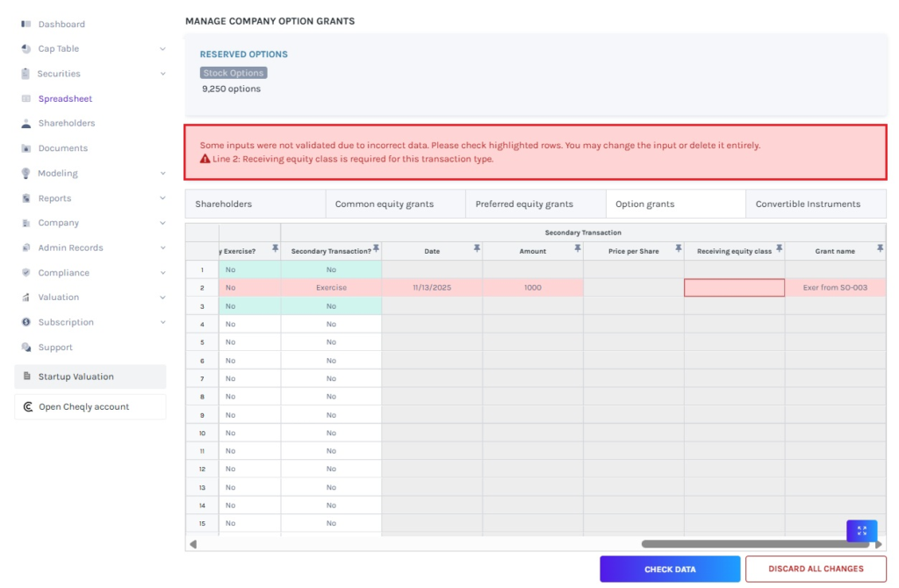Expand the Modeling sidebar chevron
This screenshot has width=899, height=588.
[162, 174]
